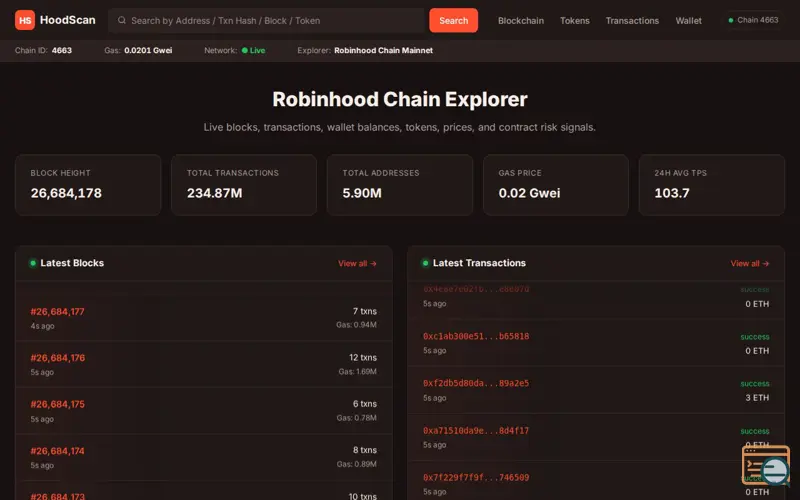Open block #26,684,176

[x=58, y=358]
